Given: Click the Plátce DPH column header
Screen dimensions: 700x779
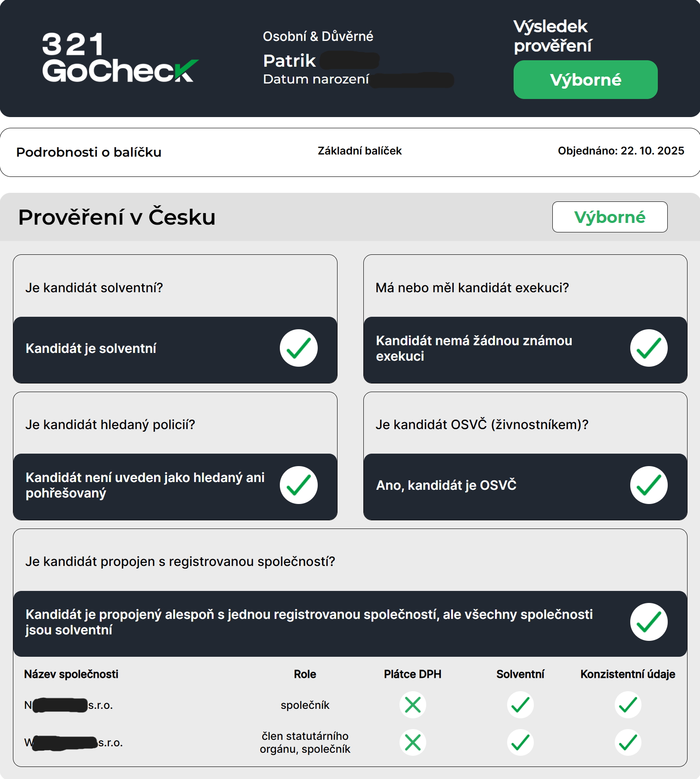Looking at the screenshot, I should (x=412, y=674).
